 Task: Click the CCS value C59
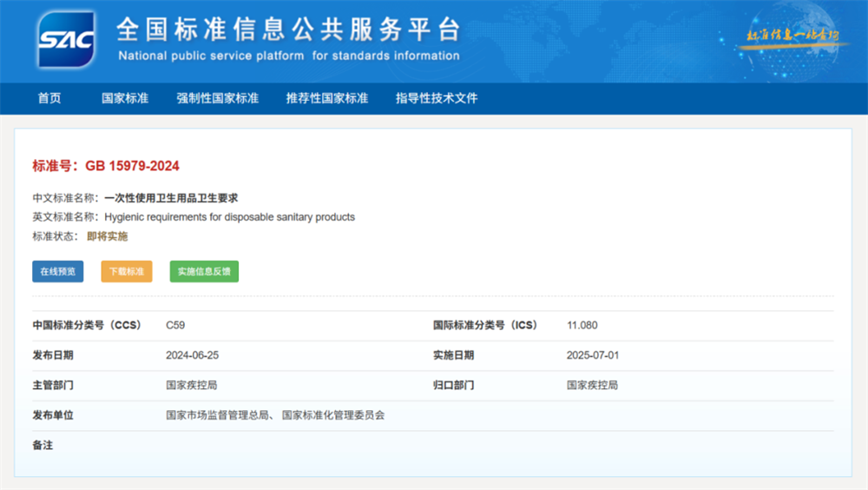tap(175, 326)
